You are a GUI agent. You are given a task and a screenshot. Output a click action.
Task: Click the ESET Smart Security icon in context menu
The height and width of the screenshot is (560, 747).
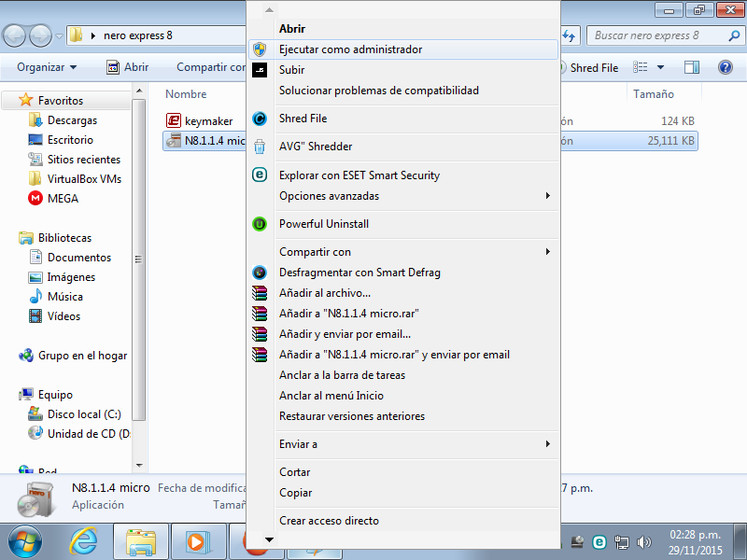(x=260, y=175)
